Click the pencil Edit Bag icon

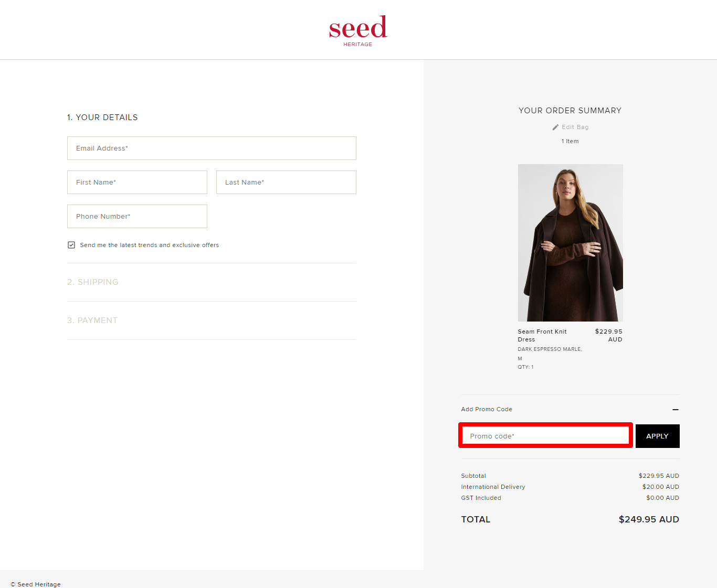tap(555, 127)
